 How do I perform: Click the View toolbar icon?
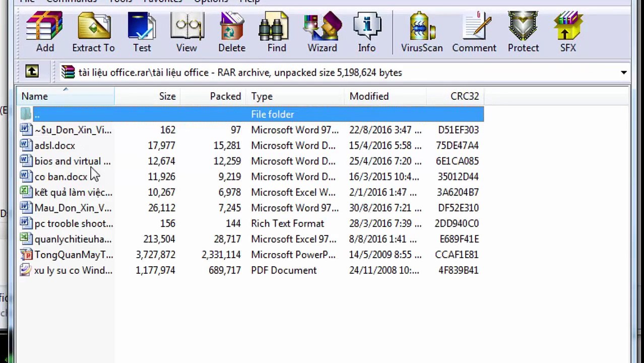click(186, 31)
